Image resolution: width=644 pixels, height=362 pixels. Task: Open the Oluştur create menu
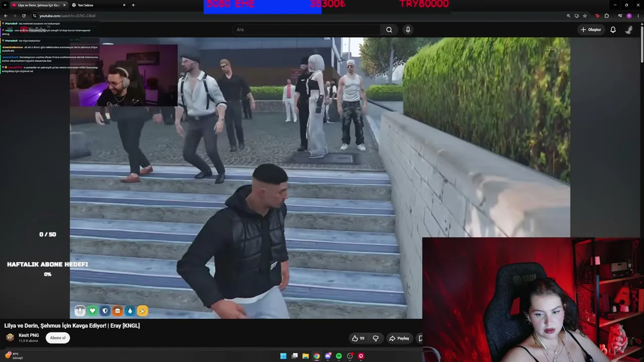click(x=591, y=30)
